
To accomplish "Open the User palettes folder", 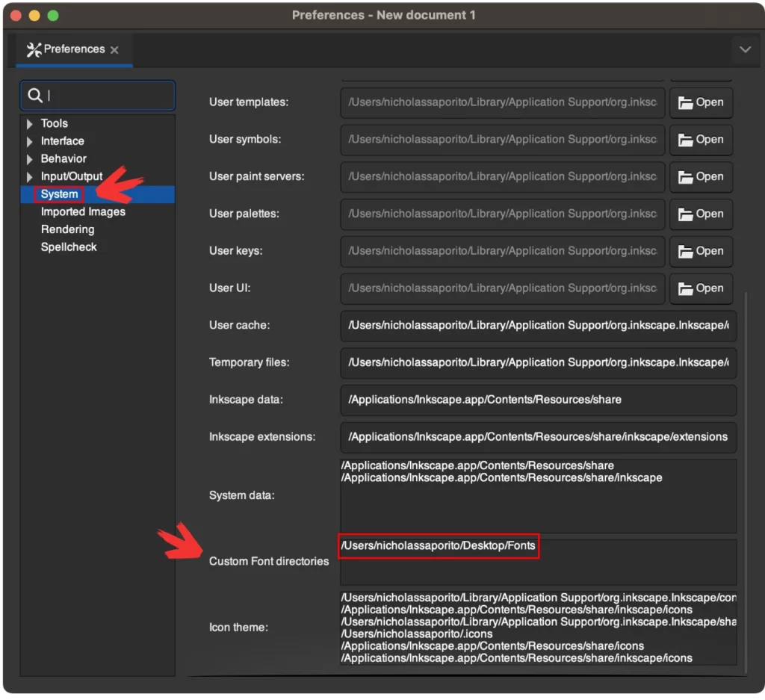I will point(701,214).
